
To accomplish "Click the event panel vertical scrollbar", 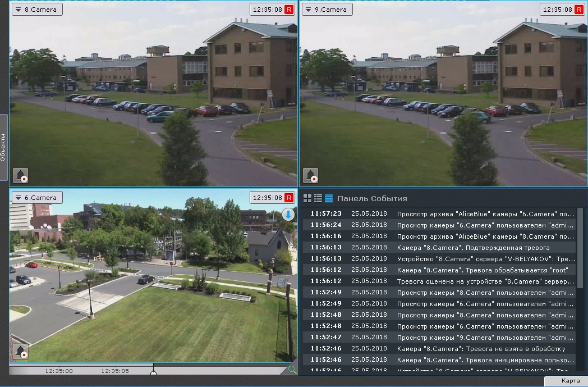I will (x=580, y=247).
